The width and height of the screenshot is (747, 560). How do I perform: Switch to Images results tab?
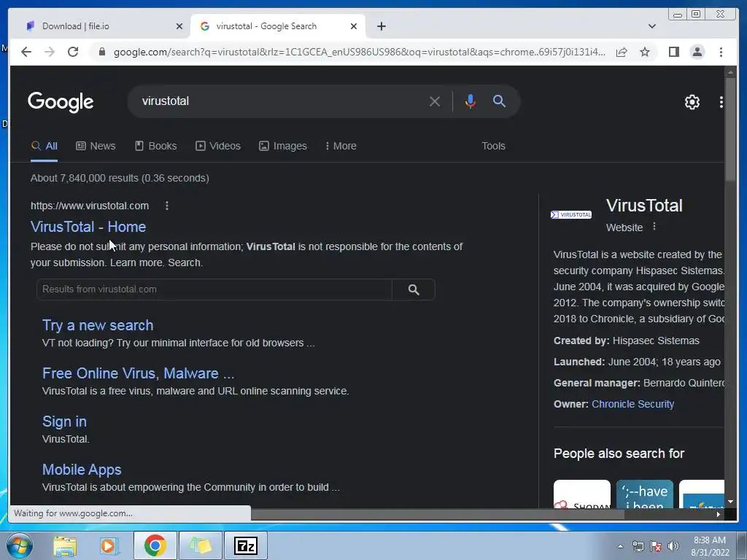283,146
